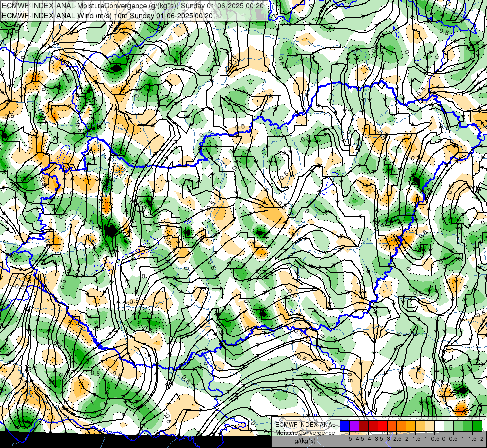Click the -4.5 tick label on legend

click(359, 439)
